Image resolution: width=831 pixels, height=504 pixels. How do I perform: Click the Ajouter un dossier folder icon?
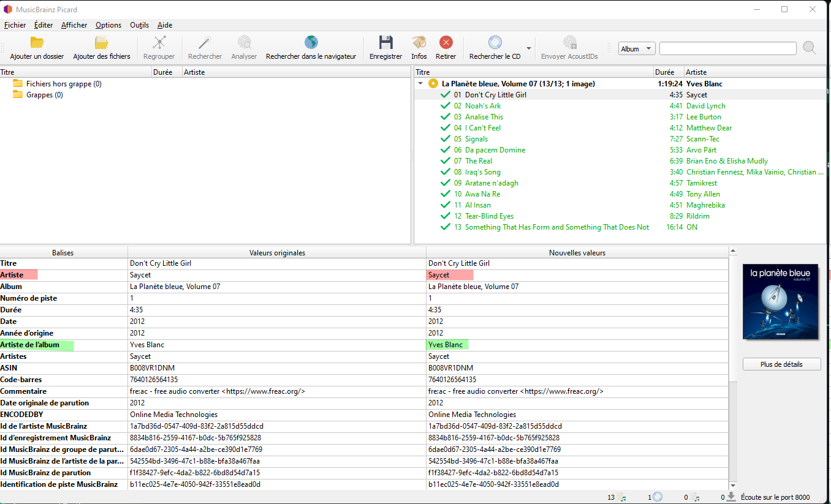click(x=37, y=42)
